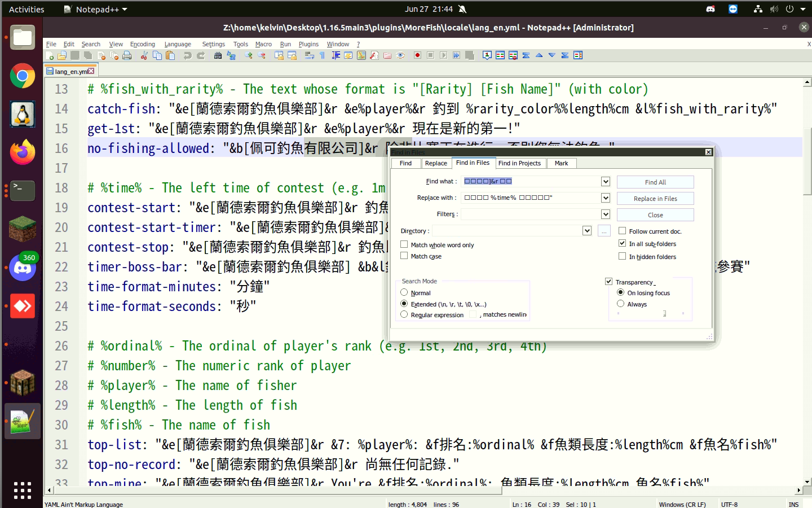Viewport: 812px width, 508px height.
Task: Click the Replace toolbar icon
Action: point(231,55)
